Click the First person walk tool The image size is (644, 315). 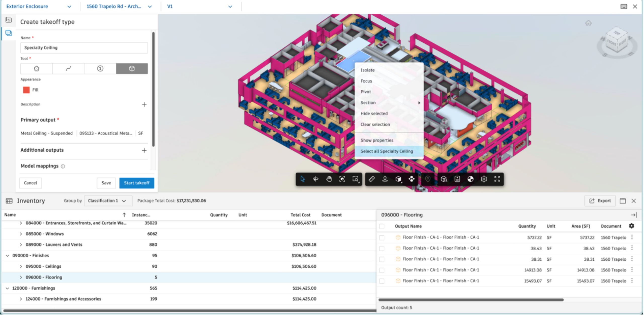[x=385, y=179]
